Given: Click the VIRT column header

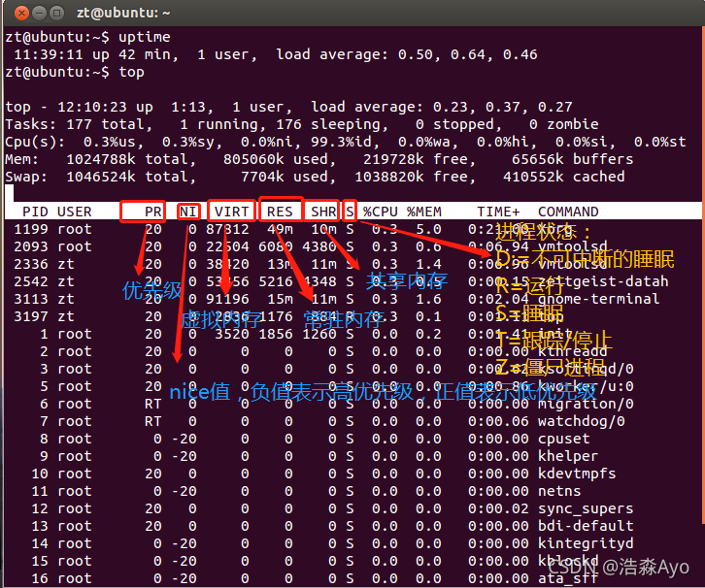Looking at the screenshot, I should [231, 212].
